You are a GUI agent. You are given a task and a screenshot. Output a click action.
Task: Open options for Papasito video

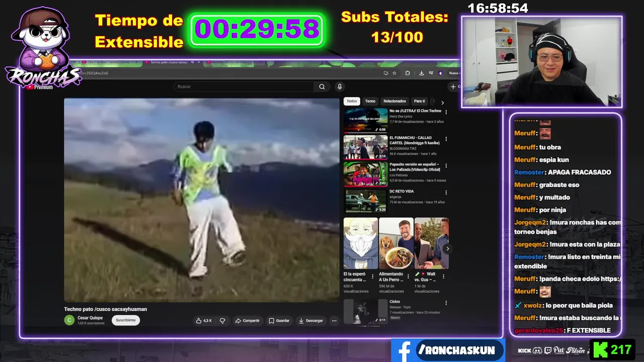[x=446, y=165]
